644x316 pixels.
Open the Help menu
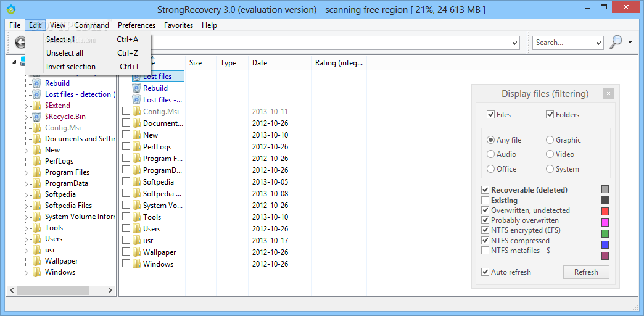[209, 25]
